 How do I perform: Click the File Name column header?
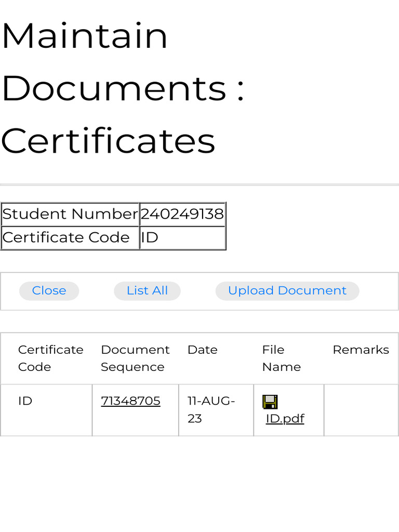[x=282, y=358]
